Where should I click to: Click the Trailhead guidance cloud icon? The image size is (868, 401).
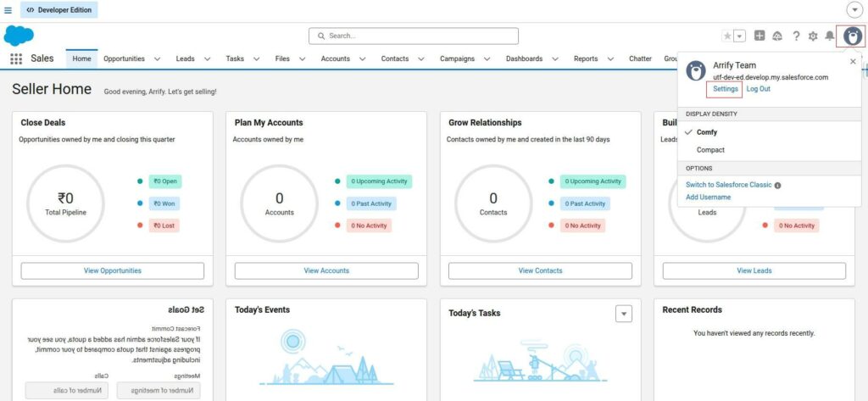coord(777,36)
